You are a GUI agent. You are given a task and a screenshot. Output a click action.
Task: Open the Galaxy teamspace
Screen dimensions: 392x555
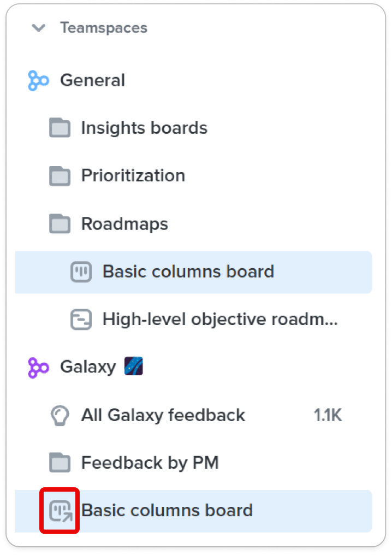point(88,367)
